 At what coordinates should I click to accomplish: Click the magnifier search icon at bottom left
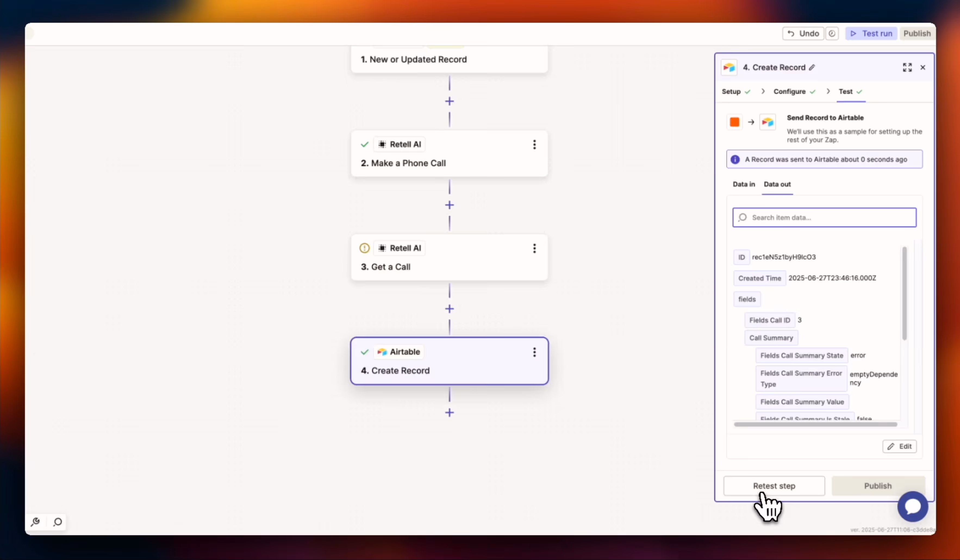(x=58, y=521)
